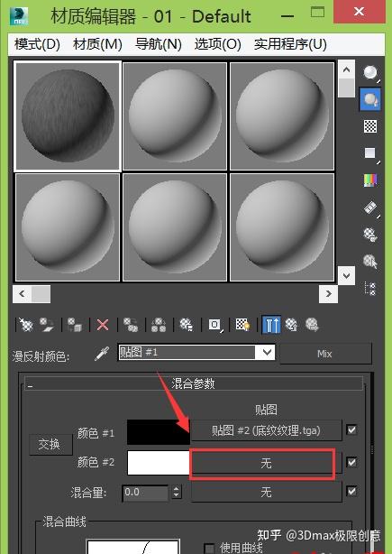This screenshot has width=392, height=554.
Task: Click the Video Color Check icon
Action: click(x=370, y=180)
